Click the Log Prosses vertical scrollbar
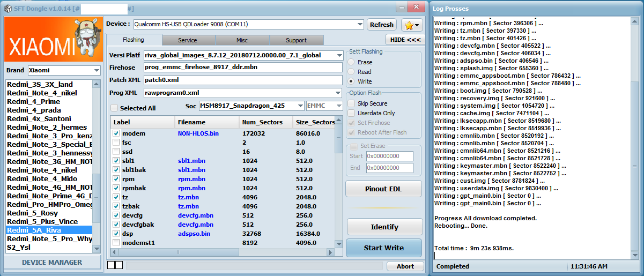Screen dimensions: 644x276 635,138
